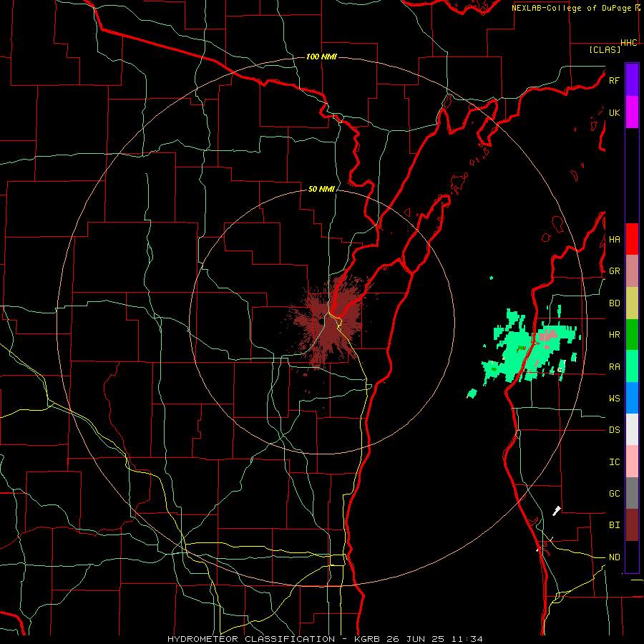644x644 pixels.
Task: Click the 100 NMI range ring label
Action: tap(321, 57)
